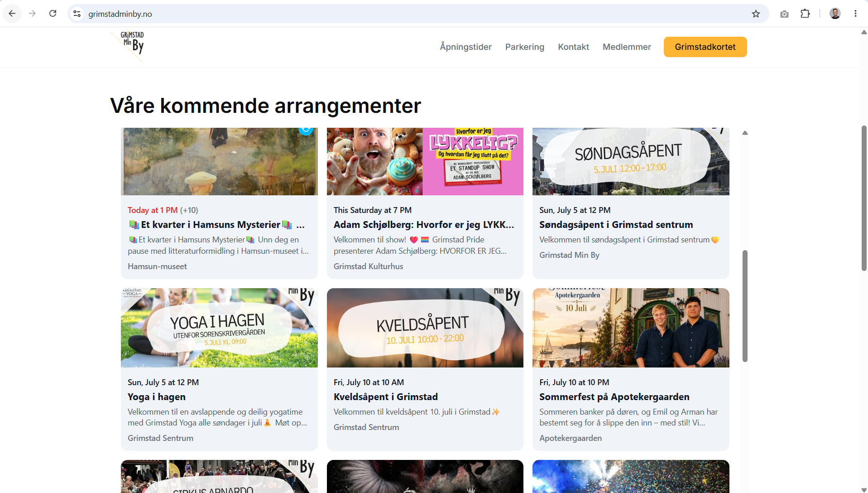Open Åpningstider in the navigation
This screenshot has width=868, height=493.
tap(465, 47)
